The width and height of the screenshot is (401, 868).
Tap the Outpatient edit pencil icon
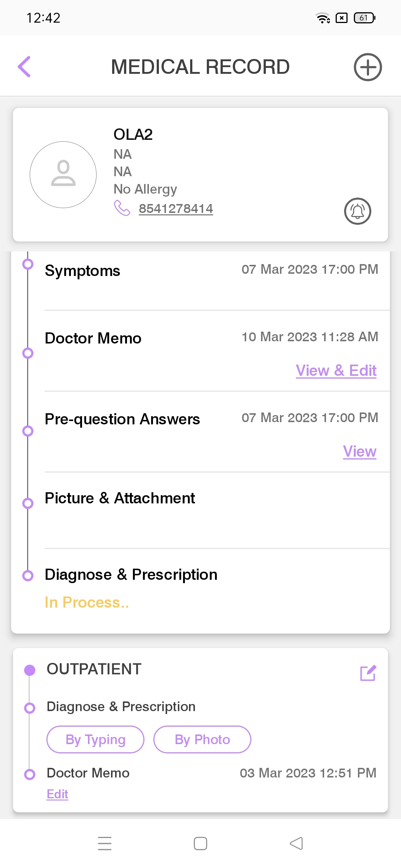(x=368, y=673)
